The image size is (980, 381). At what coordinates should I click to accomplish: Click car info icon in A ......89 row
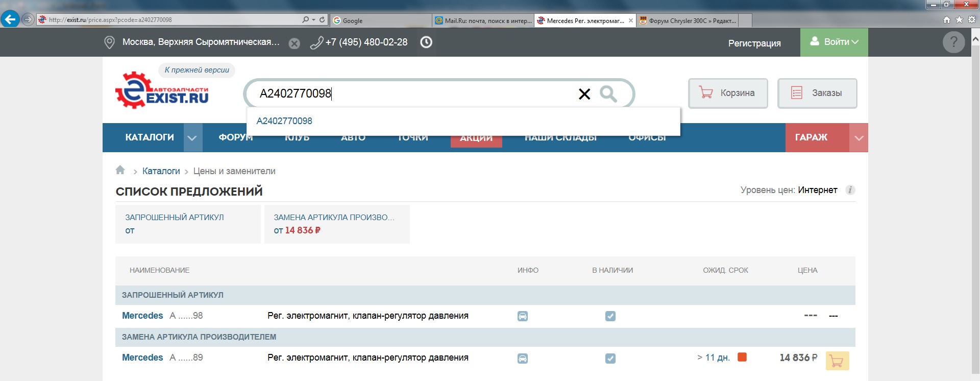tap(523, 359)
